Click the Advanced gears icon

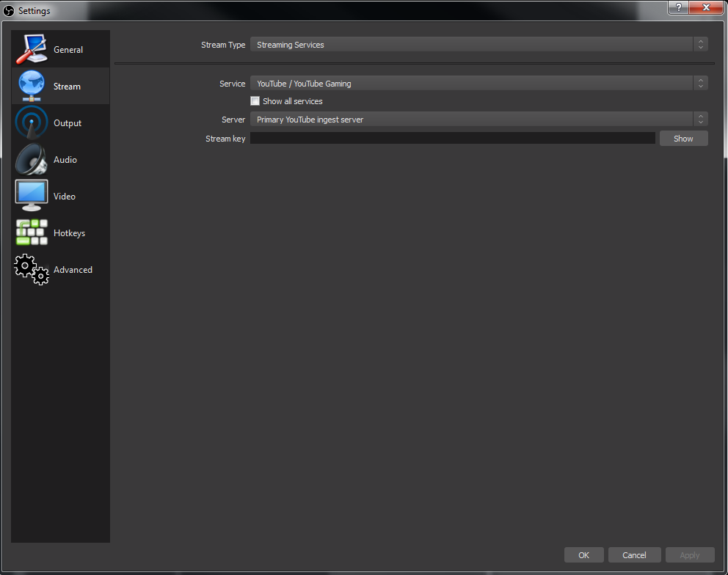[x=31, y=269]
